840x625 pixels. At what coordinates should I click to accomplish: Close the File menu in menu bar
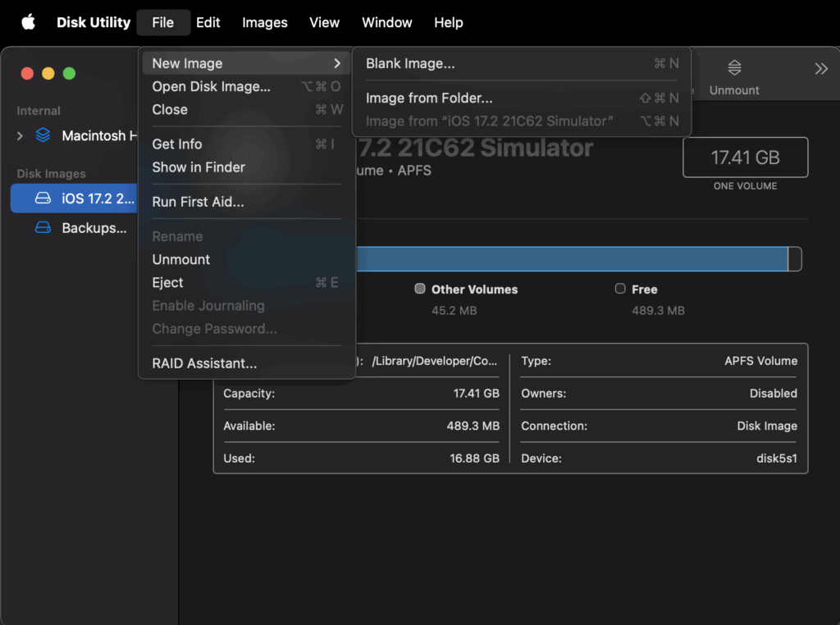tap(163, 22)
